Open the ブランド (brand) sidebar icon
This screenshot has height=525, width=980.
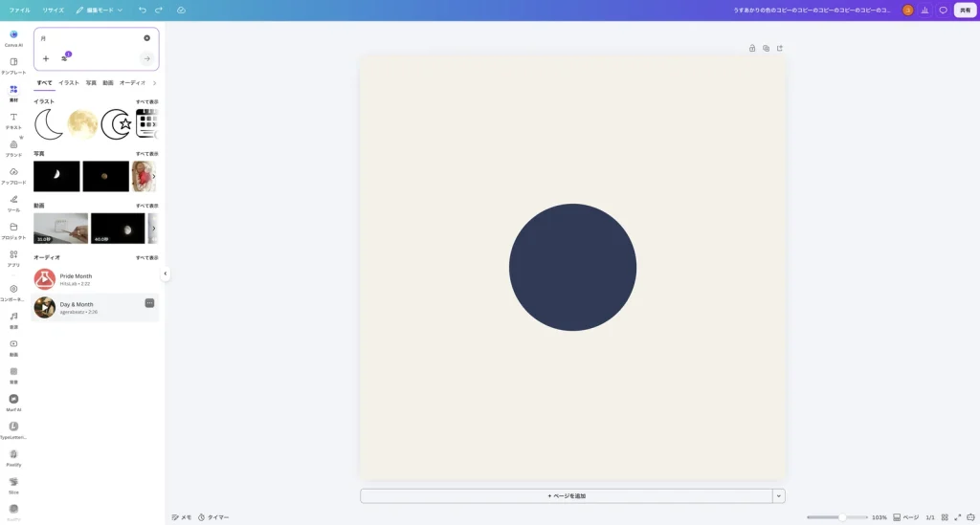13,147
